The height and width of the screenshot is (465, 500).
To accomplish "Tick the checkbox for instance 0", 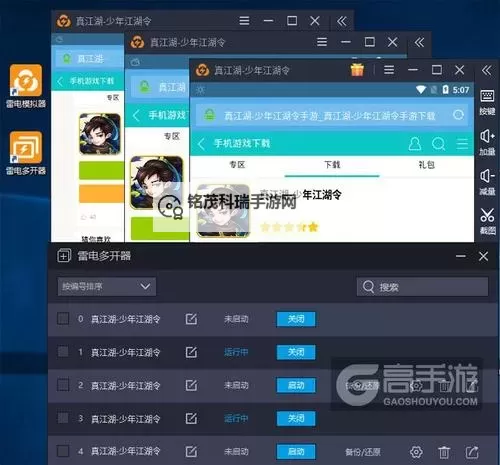I will coord(63,318).
